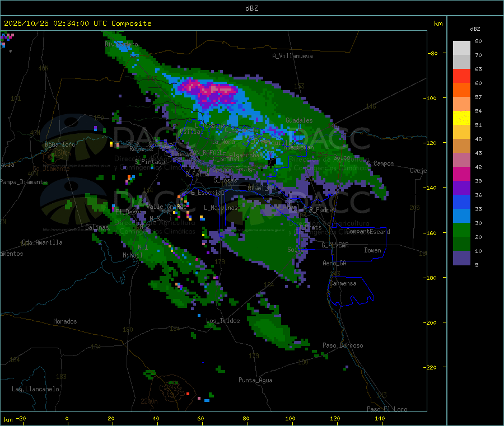Image resolution: width=504 pixels, height=426 pixels.
Task: Select the slate purple 5-10 dBZ legend swatch
Action: pos(461,258)
